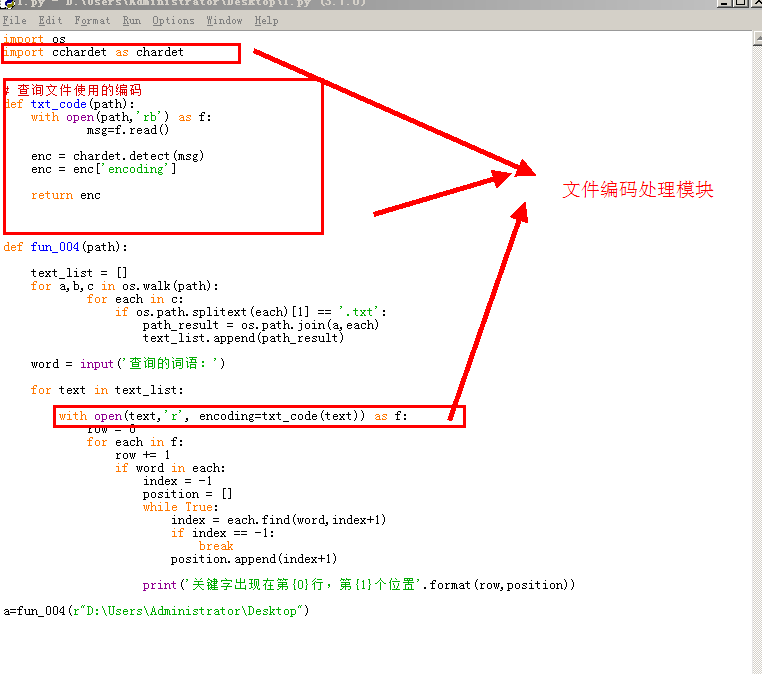Click the 'index = -1' line
Viewport: 762px width, 674px height.
pos(177,482)
